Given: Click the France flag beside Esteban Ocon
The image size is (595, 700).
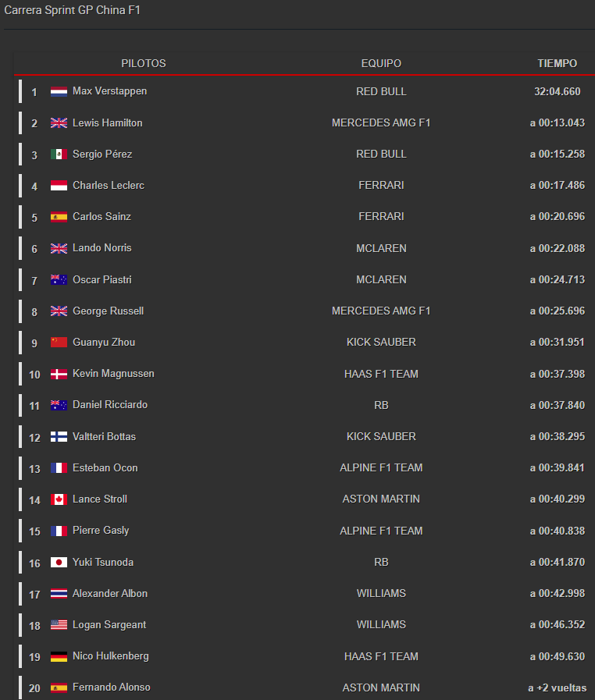Looking at the screenshot, I should 59,468.
